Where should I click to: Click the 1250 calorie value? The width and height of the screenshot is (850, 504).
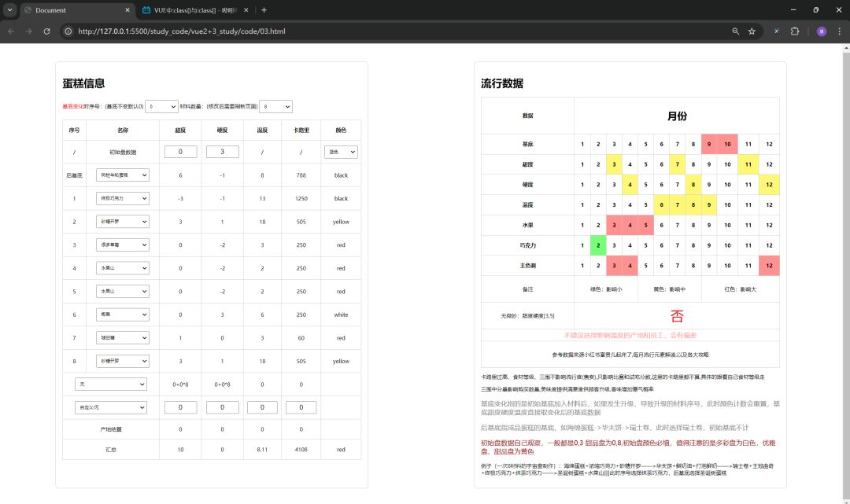pyautogui.click(x=301, y=199)
